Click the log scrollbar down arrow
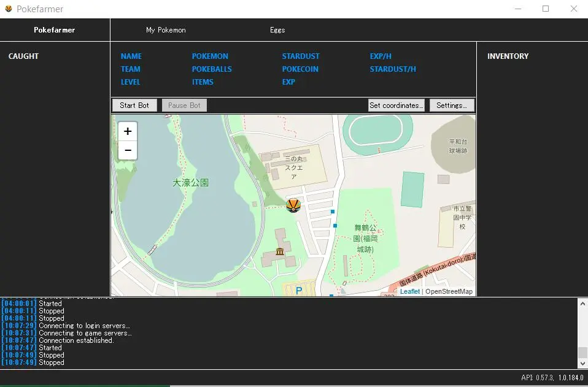 pyautogui.click(x=582, y=364)
